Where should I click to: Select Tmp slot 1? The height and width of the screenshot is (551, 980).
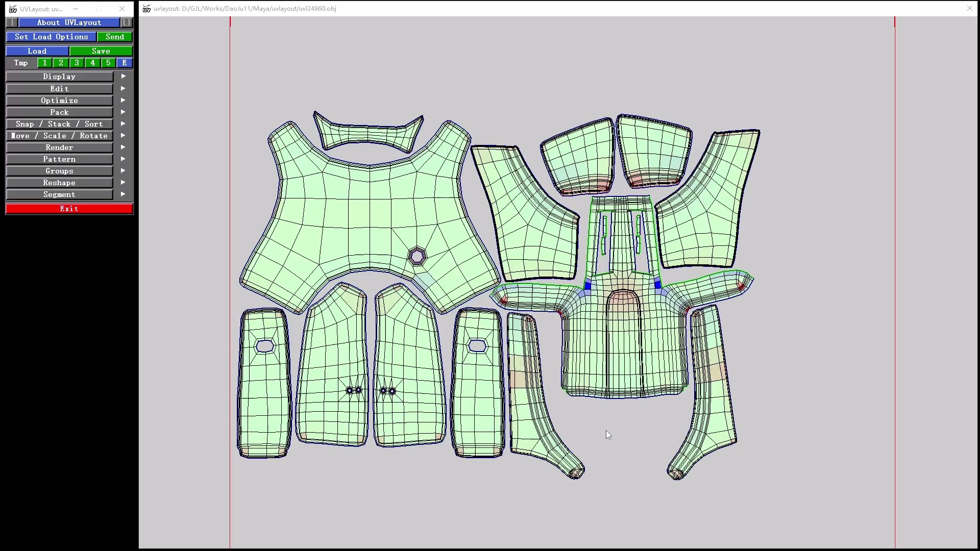45,63
